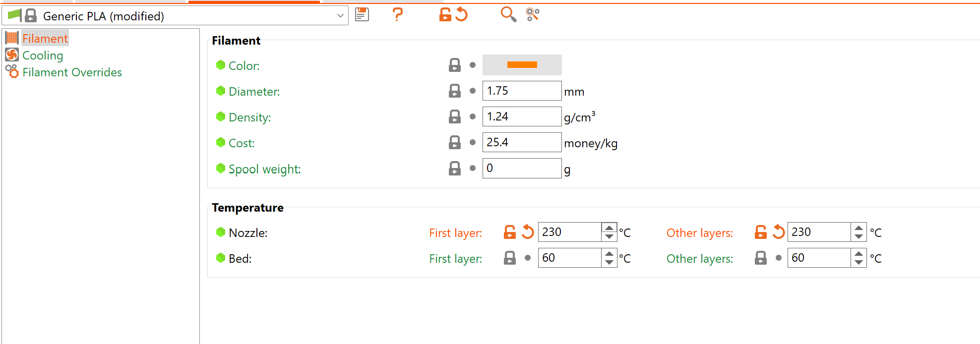Decrease bed other layers temperature with down arrow
This screenshot has width=980, height=344.
tap(858, 262)
